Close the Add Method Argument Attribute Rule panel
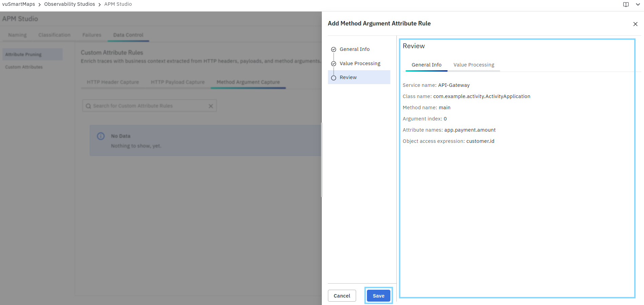Image resolution: width=644 pixels, height=305 pixels. [x=635, y=24]
